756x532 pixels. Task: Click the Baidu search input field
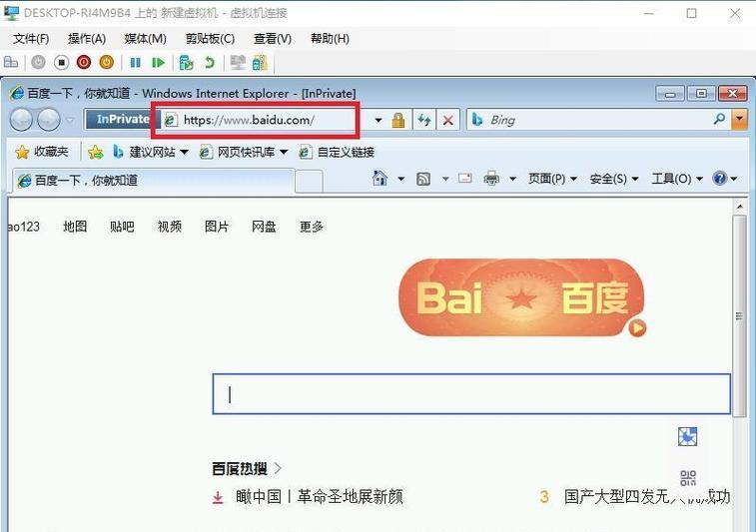click(471, 394)
